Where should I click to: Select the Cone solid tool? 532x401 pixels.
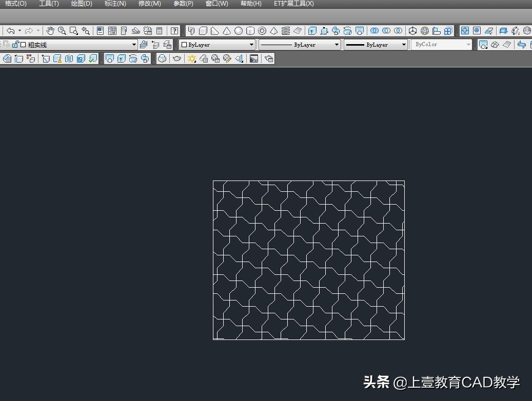[x=227, y=31]
